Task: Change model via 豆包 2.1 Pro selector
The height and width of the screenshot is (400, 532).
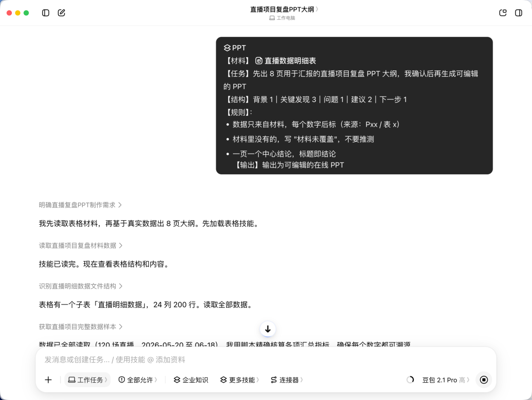Action: [x=445, y=380]
